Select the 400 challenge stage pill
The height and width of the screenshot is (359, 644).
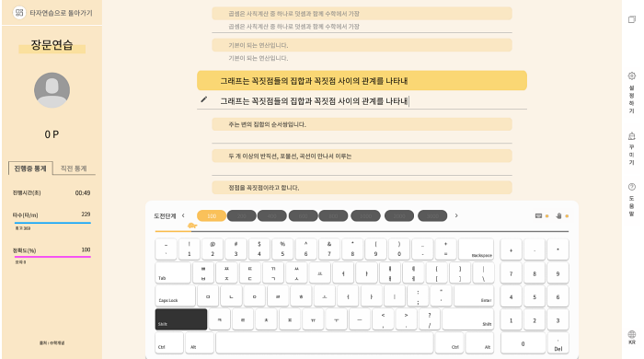coord(272,215)
